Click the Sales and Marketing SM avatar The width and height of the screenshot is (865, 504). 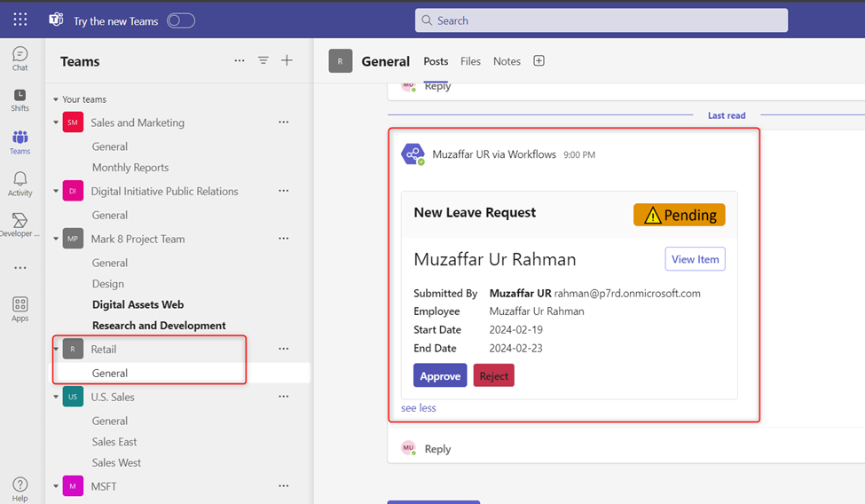73,122
